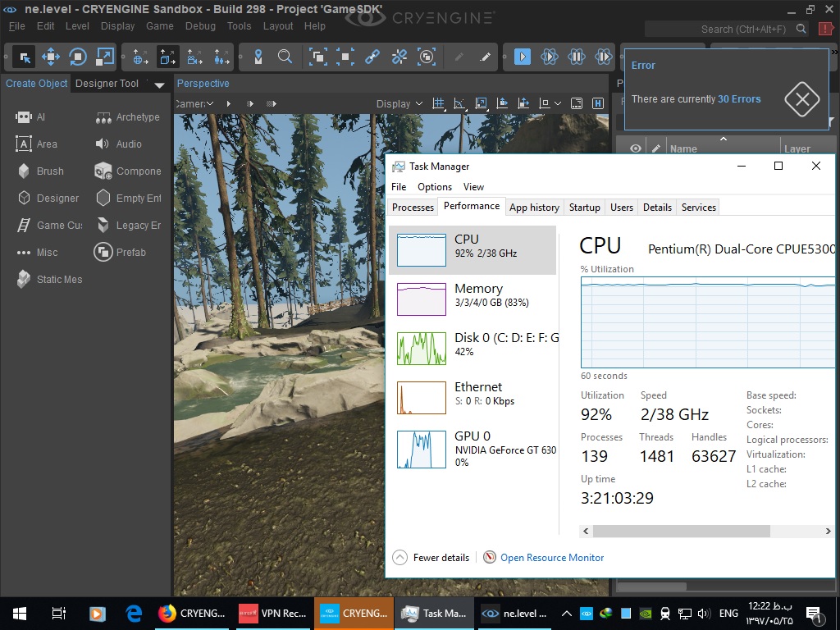Switch to the App history tab
840x630 pixels.
534,208
